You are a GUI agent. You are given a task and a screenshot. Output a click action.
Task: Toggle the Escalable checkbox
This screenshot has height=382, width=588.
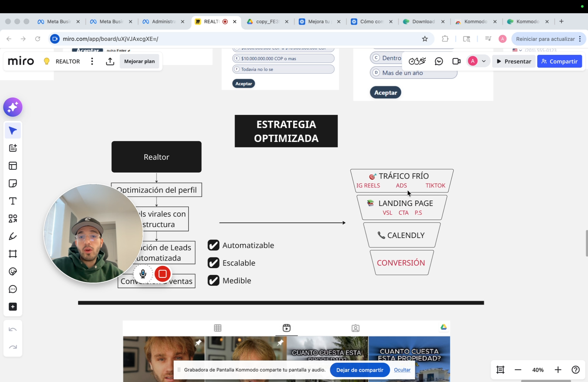pos(213,263)
